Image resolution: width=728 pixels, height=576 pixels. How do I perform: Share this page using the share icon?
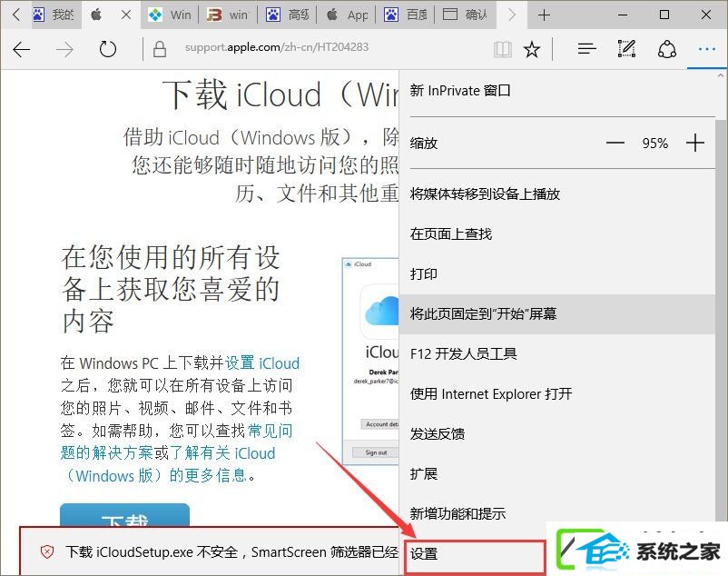pyautogui.click(x=666, y=49)
